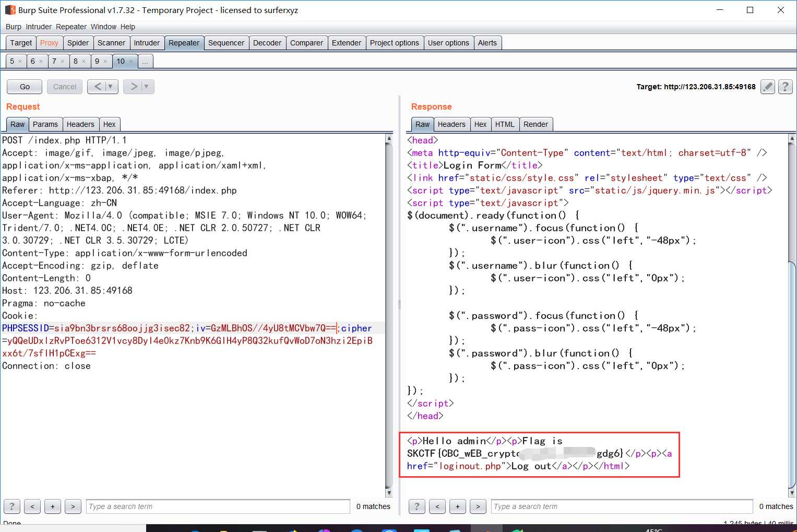Open response search help question mark
This screenshot has width=797, height=532.
[417, 506]
